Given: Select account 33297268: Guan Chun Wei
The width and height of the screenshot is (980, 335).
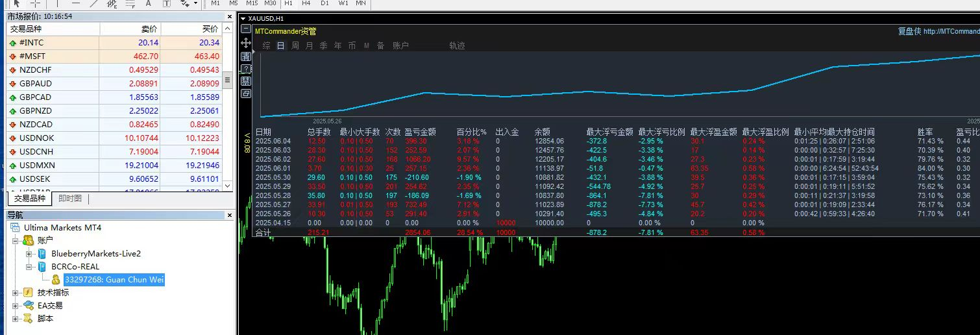Looking at the screenshot, I should click(x=114, y=280).
